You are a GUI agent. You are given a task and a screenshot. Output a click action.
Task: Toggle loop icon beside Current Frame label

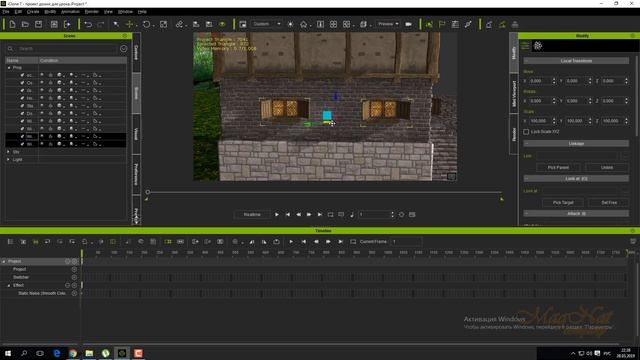[x=353, y=242]
